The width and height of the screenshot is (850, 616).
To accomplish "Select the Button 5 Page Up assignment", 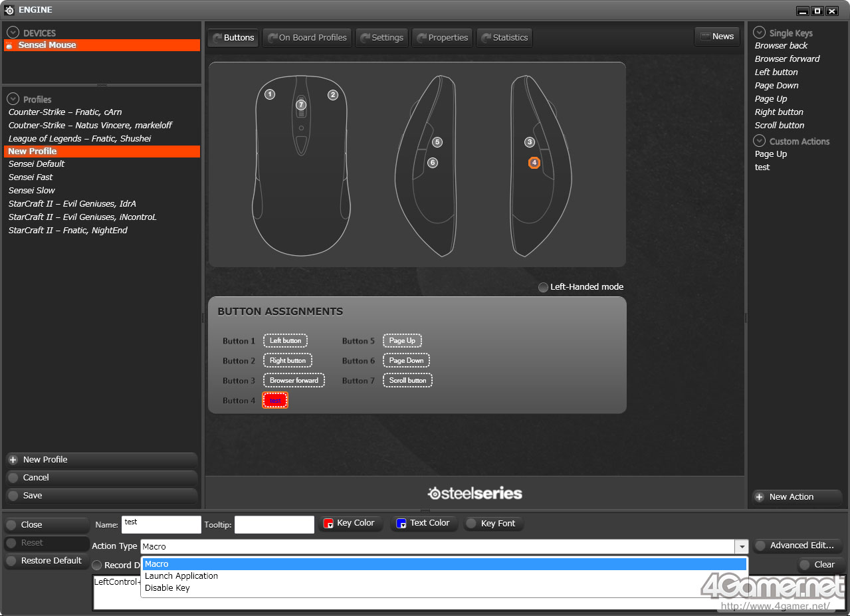I will pos(402,341).
